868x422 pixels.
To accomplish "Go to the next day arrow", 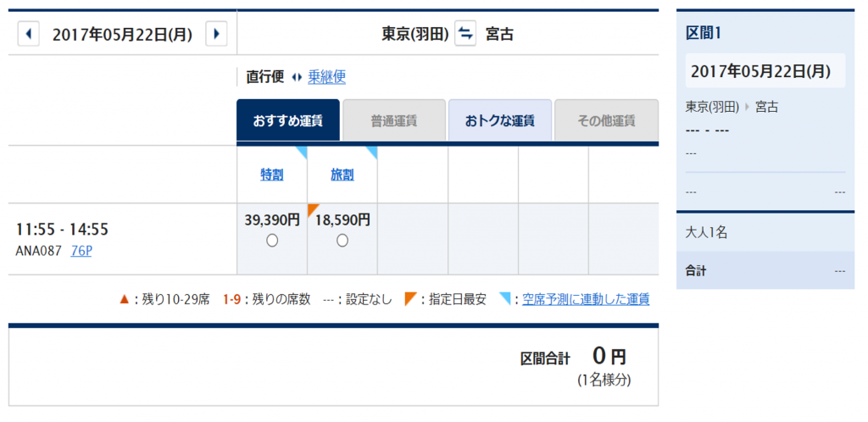I will click(216, 34).
